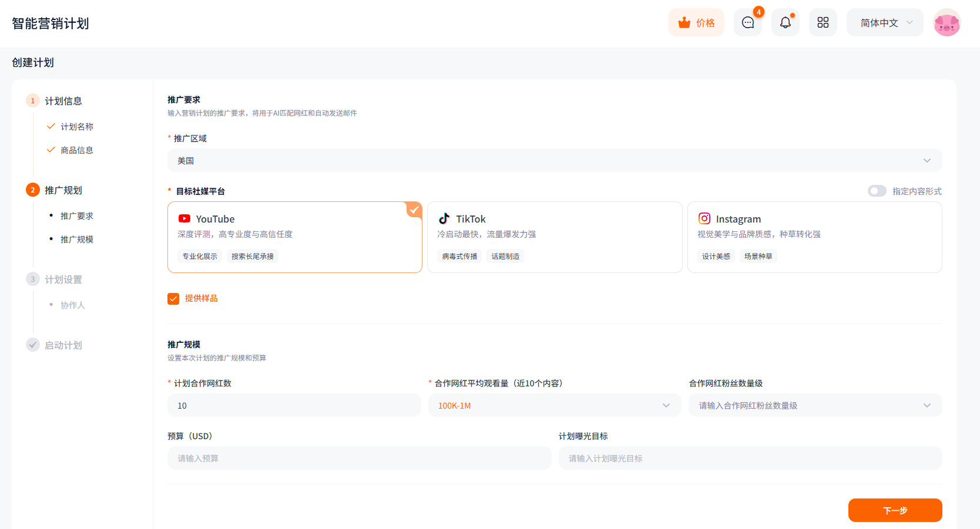Click the 预算 (USD) input field
This screenshot has width=980, height=529.
(359, 459)
